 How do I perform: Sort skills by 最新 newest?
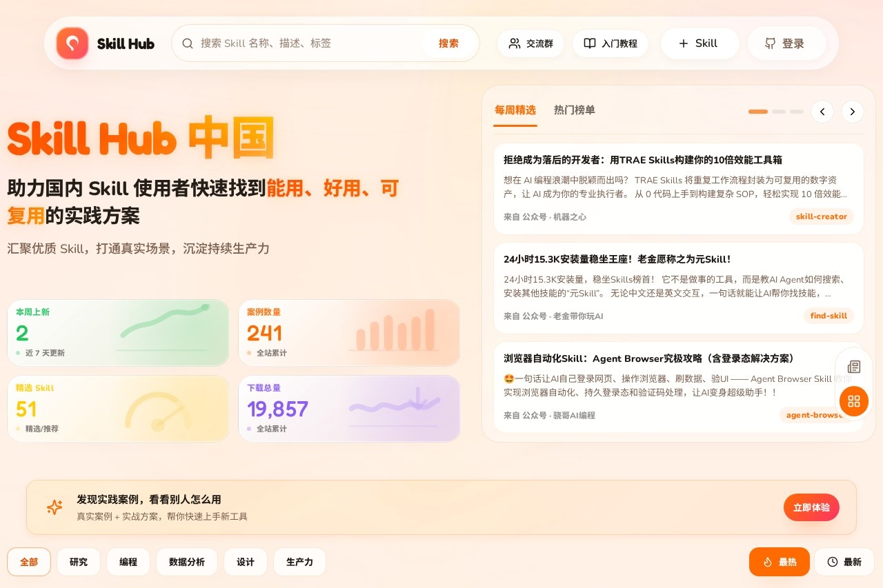pos(844,562)
